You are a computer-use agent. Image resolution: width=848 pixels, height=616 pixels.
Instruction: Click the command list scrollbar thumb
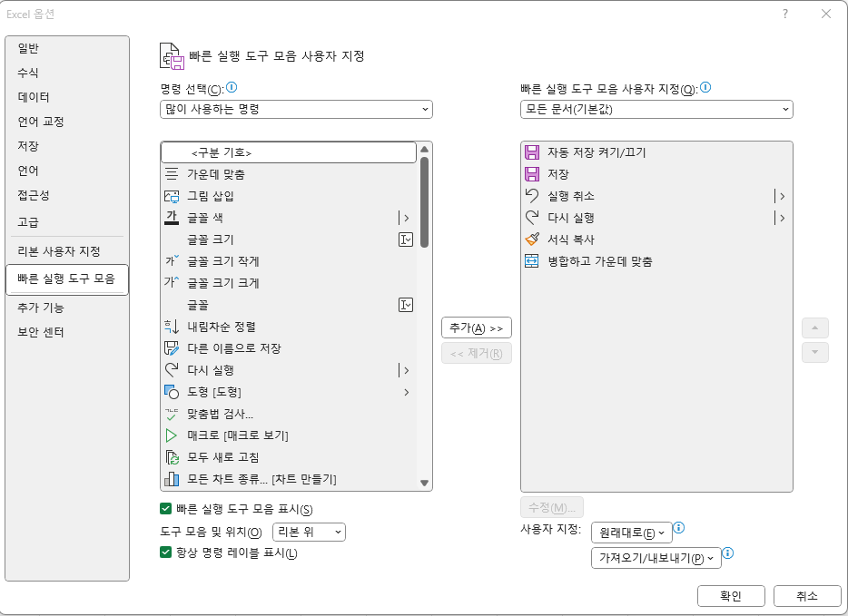coord(424,202)
